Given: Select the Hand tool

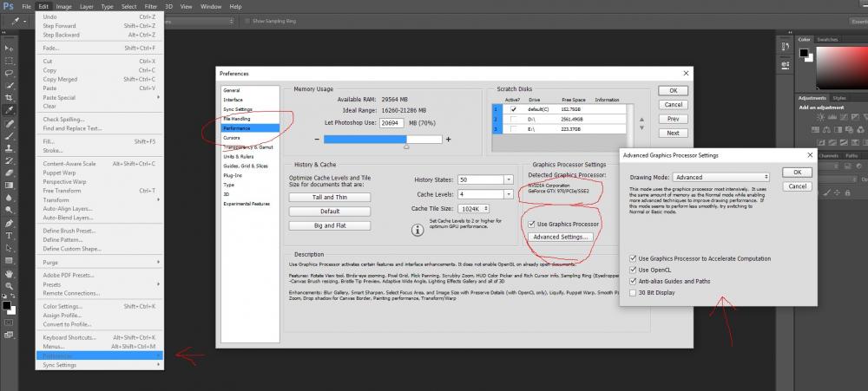Looking at the screenshot, I should (x=9, y=274).
